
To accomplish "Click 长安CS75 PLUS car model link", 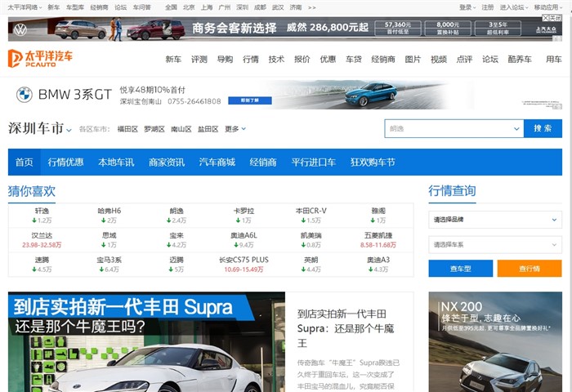I will click(x=244, y=260).
